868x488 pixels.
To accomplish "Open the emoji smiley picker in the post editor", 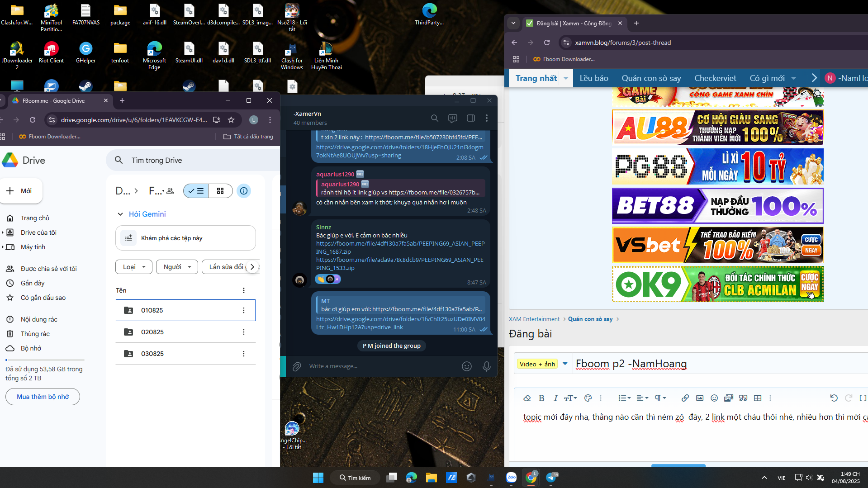I will [714, 398].
